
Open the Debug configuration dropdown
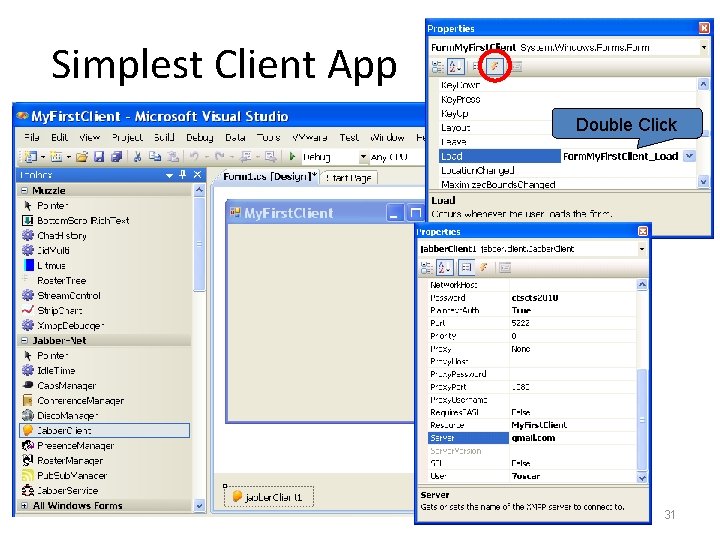(363, 157)
